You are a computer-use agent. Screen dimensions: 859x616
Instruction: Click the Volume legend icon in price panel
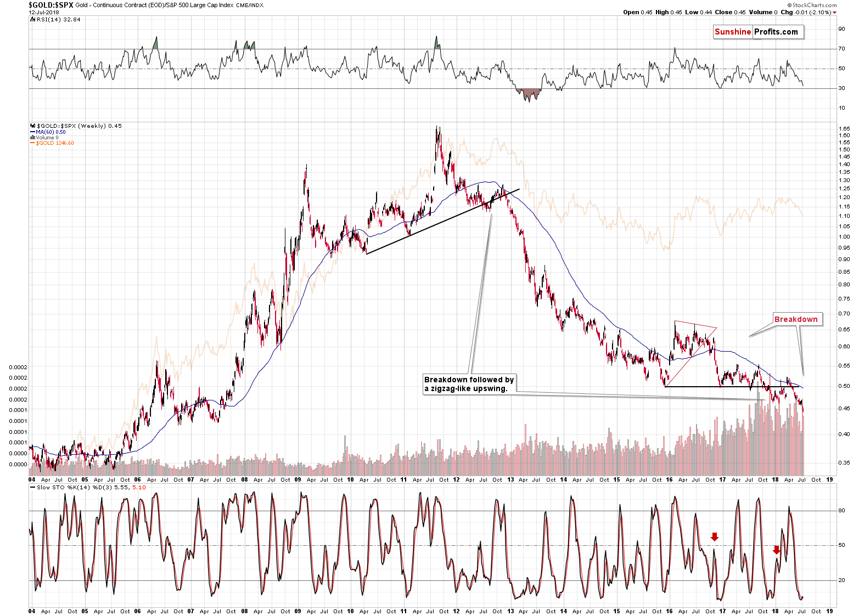(x=32, y=138)
